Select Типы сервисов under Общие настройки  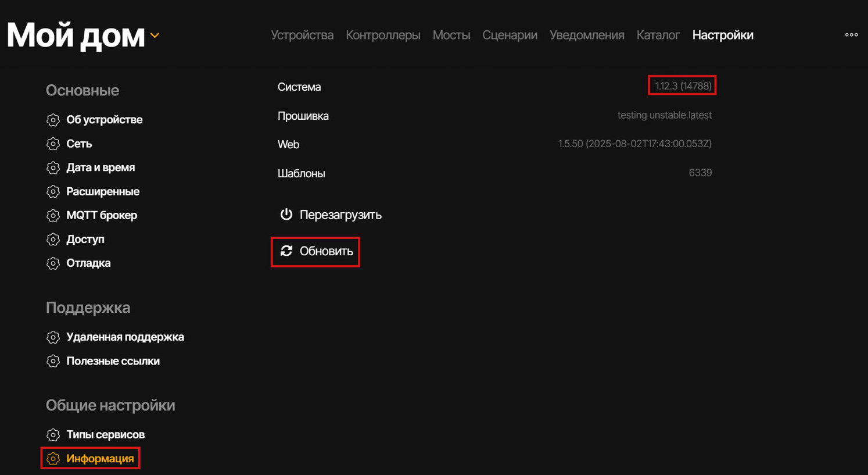(105, 435)
